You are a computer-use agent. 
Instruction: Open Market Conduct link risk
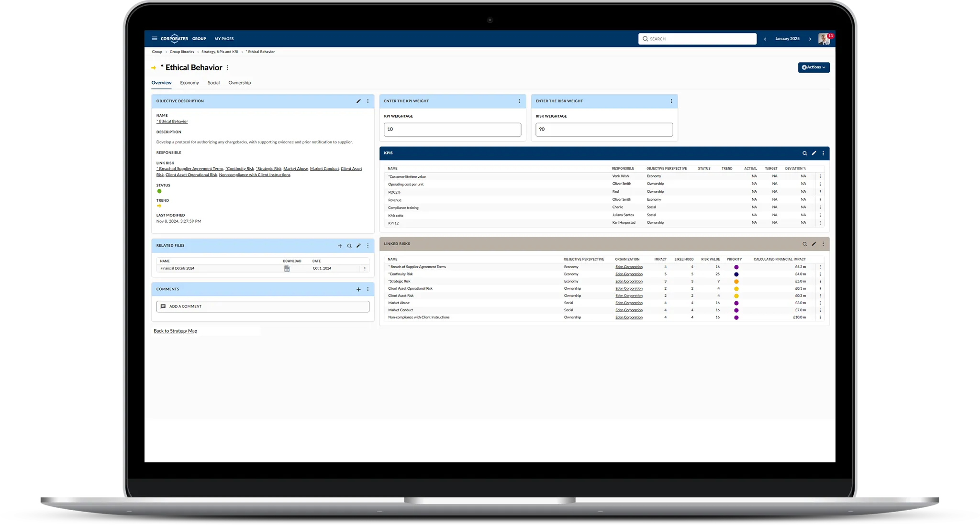click(x=324, y=169)
